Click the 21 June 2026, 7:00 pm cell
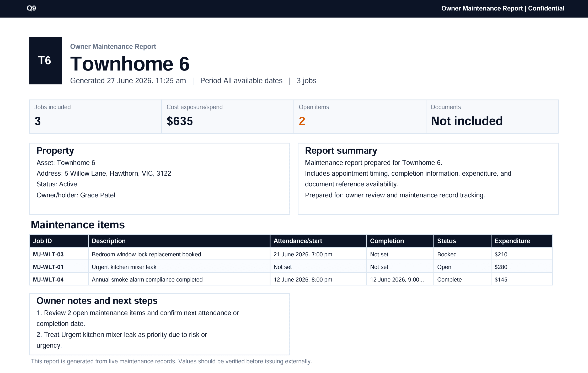Image resolution: width=588 pixels, height=373 pixels. coord(318,254)
